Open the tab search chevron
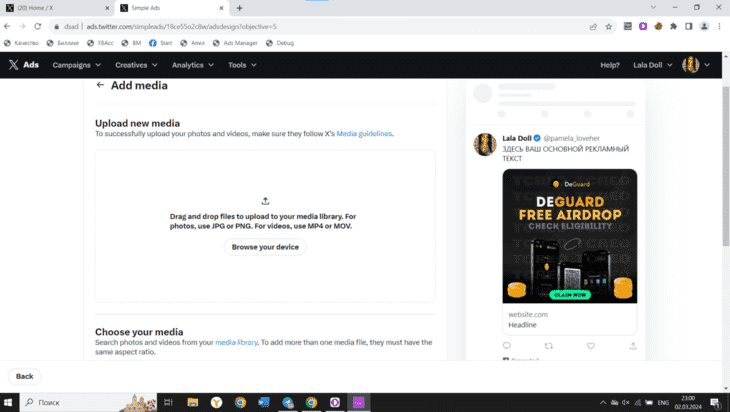Screen dimensions: 730x412 (x=653, y=7)
